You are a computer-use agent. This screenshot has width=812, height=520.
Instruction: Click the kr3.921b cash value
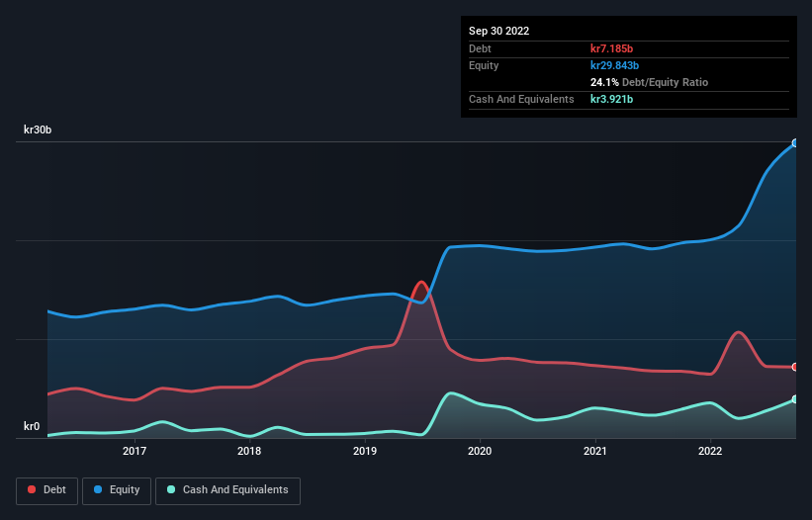(611, 99)
